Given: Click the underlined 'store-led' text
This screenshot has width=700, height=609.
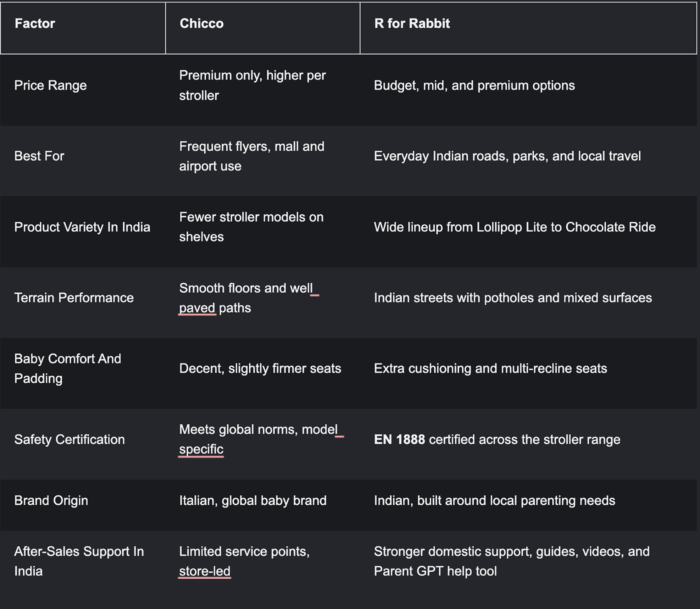Looking at the screenshot, I should tap(204, 571).
